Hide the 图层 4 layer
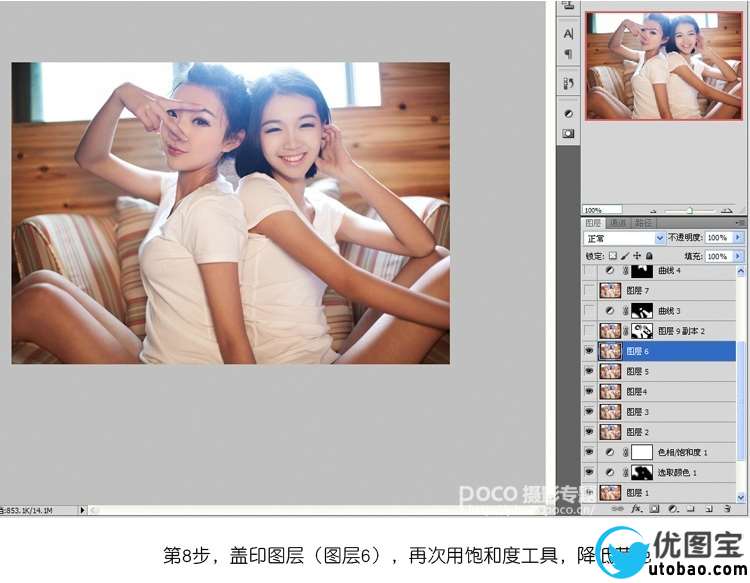The height and width of the screenshot is (583, 750). [x=589, y=391]
